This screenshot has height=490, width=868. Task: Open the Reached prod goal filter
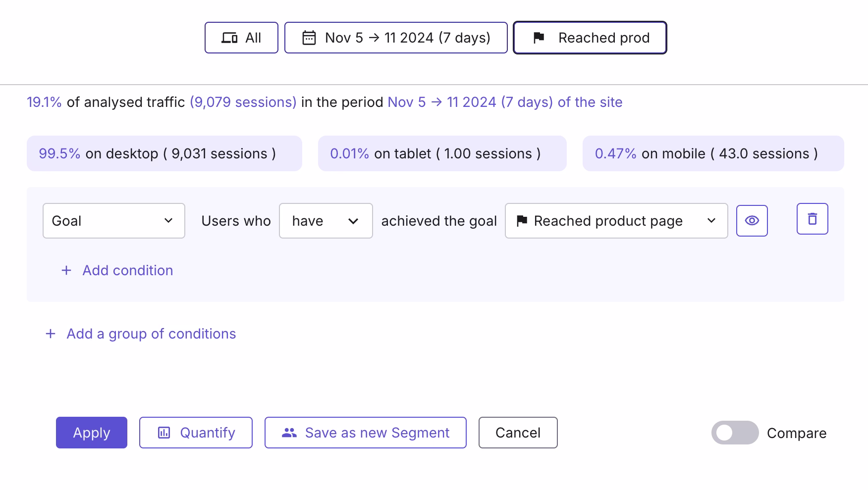pyautogui.click(x=590, y=38)
